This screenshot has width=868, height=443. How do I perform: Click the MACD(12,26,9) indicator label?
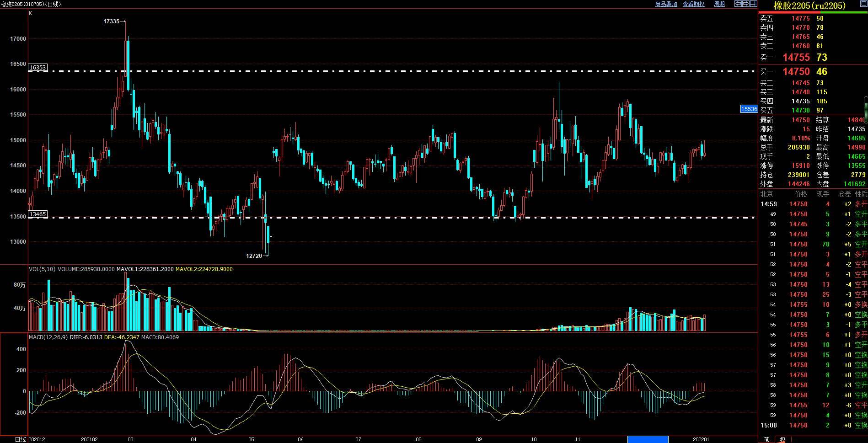click(48, 337)
